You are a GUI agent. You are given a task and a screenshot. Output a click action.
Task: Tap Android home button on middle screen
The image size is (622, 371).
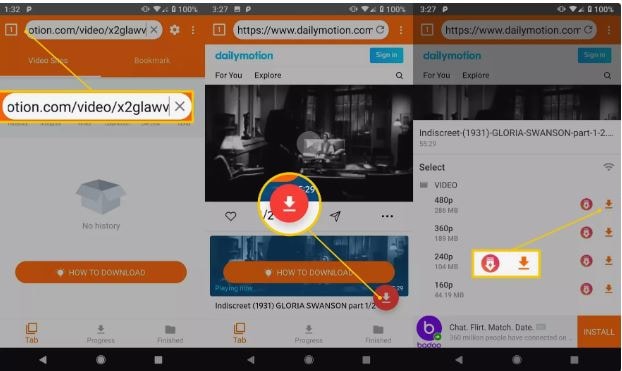pyautogui.click(x=309, y=360)
